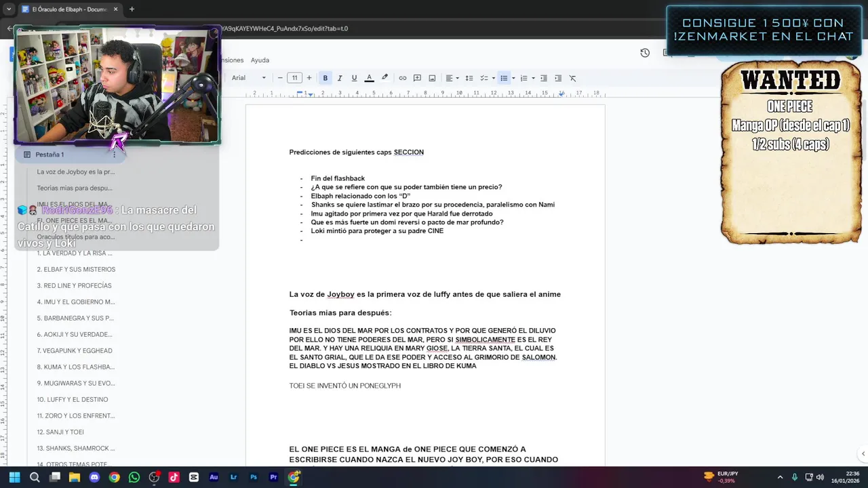
Task: Jump to SANJI Y TOEI in outline
Action: 60,432
